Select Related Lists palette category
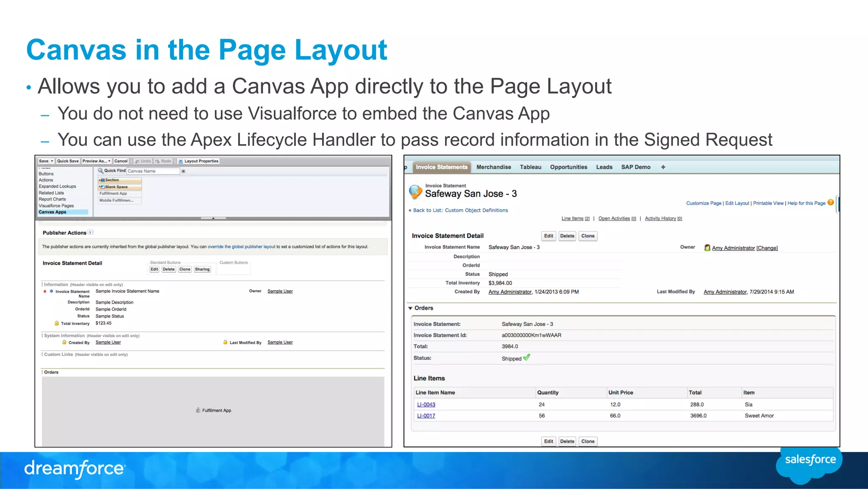 coord(51,193)
